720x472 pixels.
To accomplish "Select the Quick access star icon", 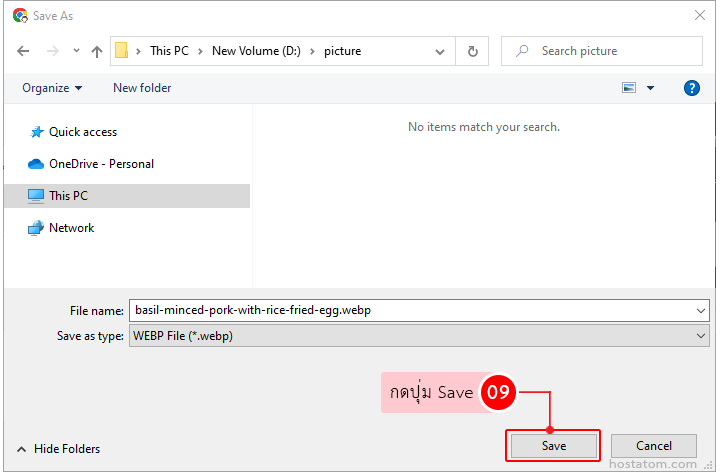I will pos(37,132).
